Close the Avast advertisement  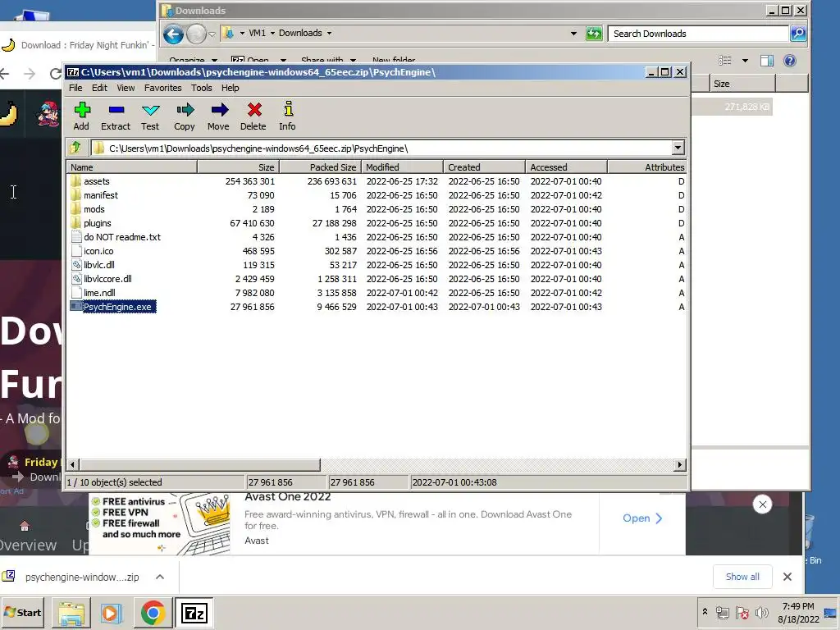(762, 504)
